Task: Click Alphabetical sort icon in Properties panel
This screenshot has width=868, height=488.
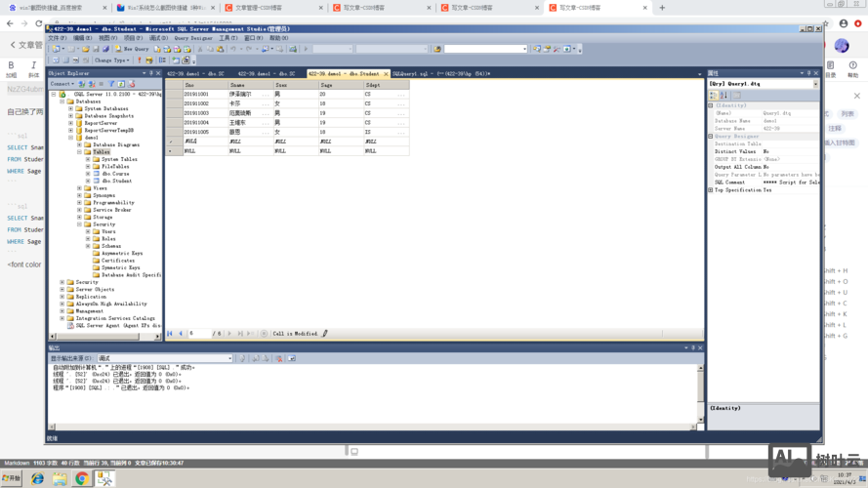Action: tap(723, 96)
